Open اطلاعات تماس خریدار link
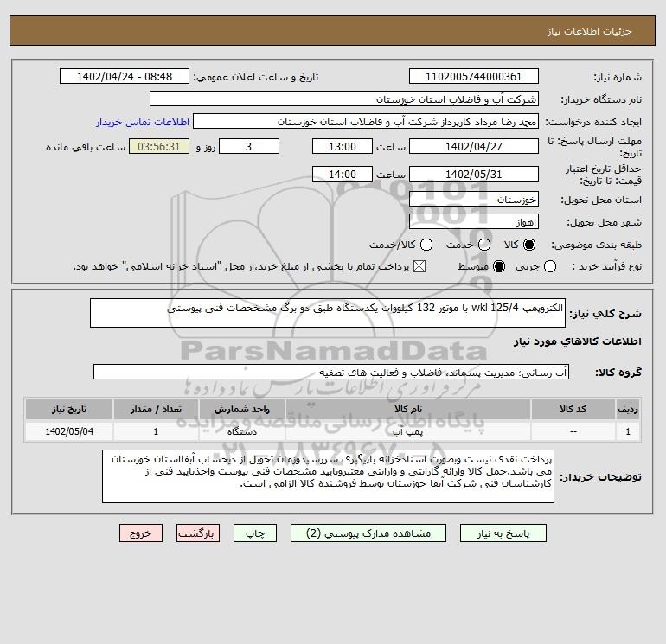 click(143, 122)
